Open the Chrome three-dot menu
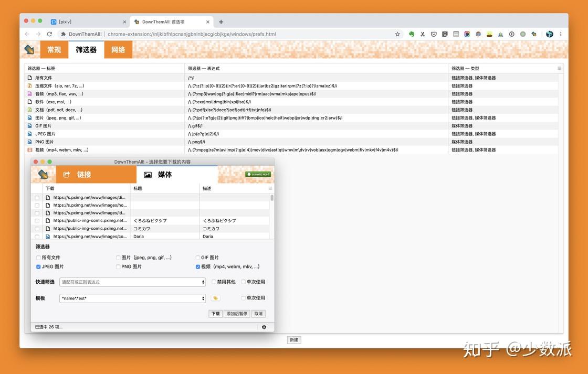The image size is (588, 374). pyautogui.click(x=561, y=34)
